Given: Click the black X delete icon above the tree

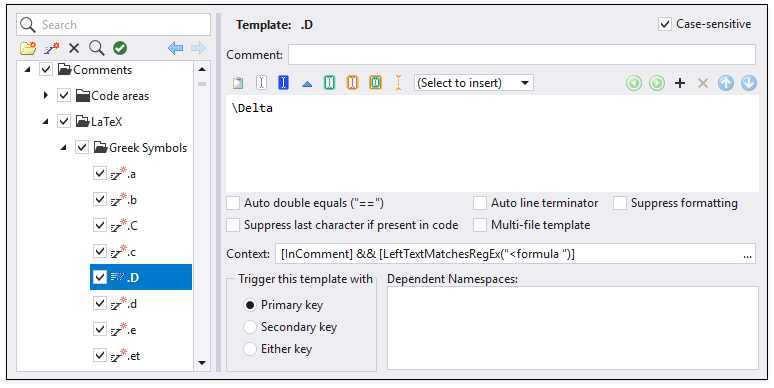Looking at the screenshot, I should pyautogui.click(x=74, y=48).
